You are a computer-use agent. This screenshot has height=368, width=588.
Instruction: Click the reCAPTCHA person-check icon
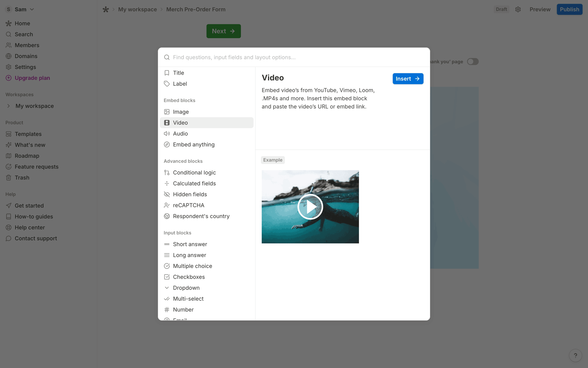[x=167, y=205]
